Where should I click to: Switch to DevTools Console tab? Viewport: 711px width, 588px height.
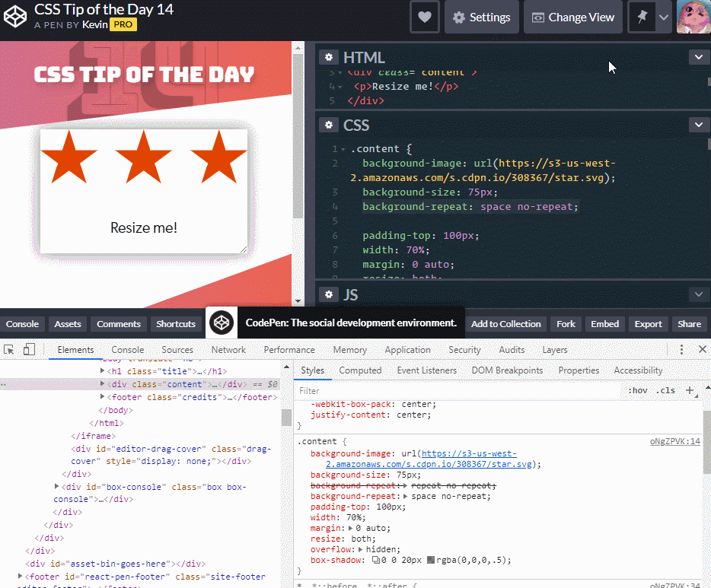point(127,350)
